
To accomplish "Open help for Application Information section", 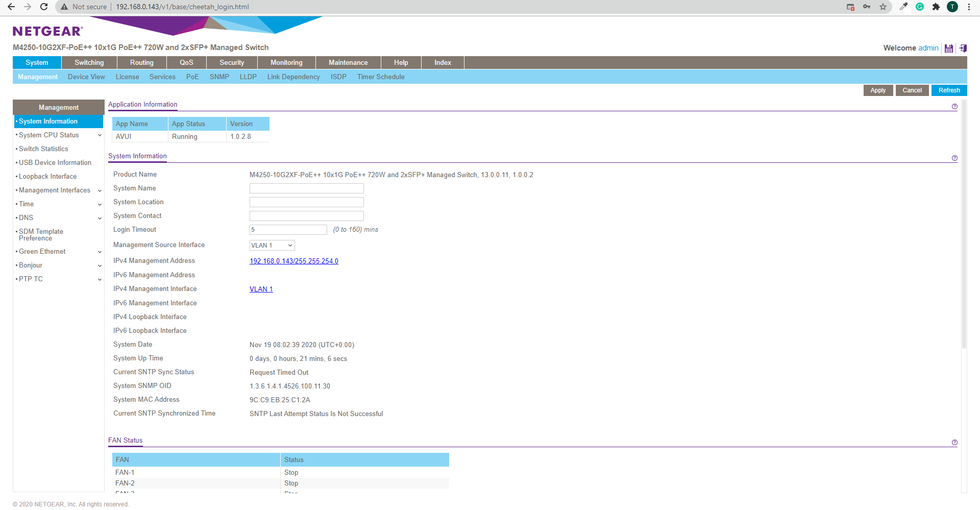I will point(954,106).
